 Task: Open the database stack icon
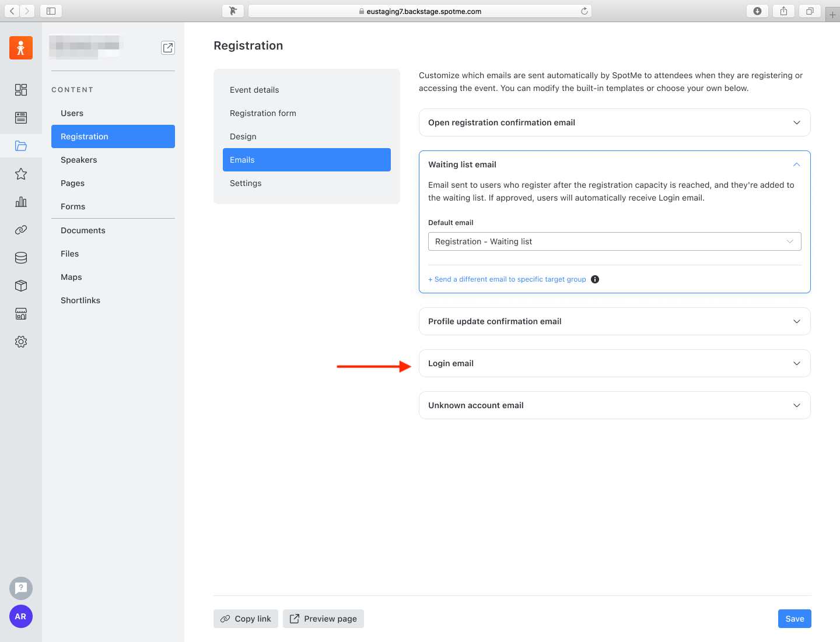click(x=21, y=258)
